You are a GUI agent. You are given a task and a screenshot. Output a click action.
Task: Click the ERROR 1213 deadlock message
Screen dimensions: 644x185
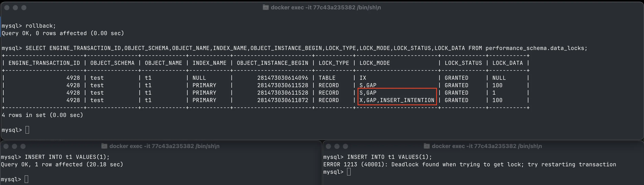point(470,165)
